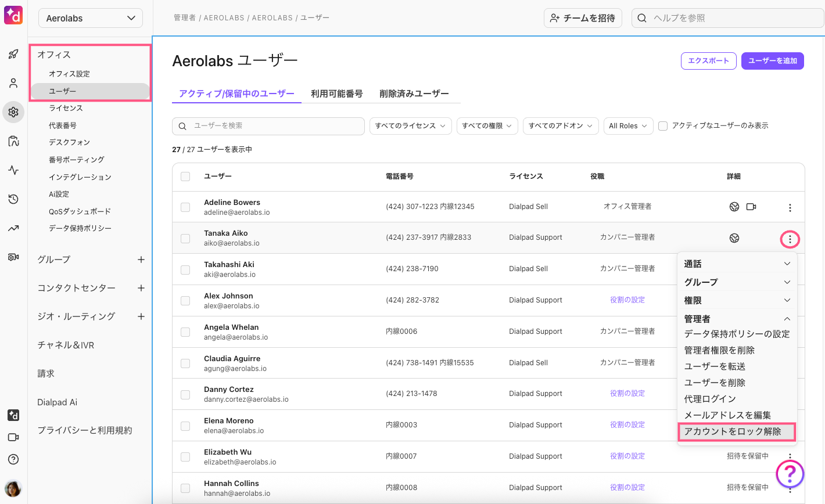Click the magnifier icon in the user search box
The height and width of the screenshot is (504, 825).
pyautogui.click(x=182, y=126)
